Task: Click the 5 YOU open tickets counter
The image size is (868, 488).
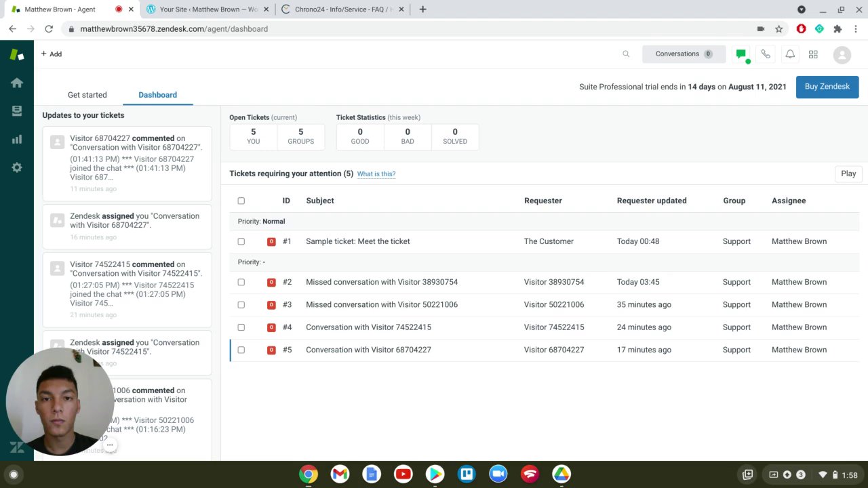Action: (x=254, y=137)
